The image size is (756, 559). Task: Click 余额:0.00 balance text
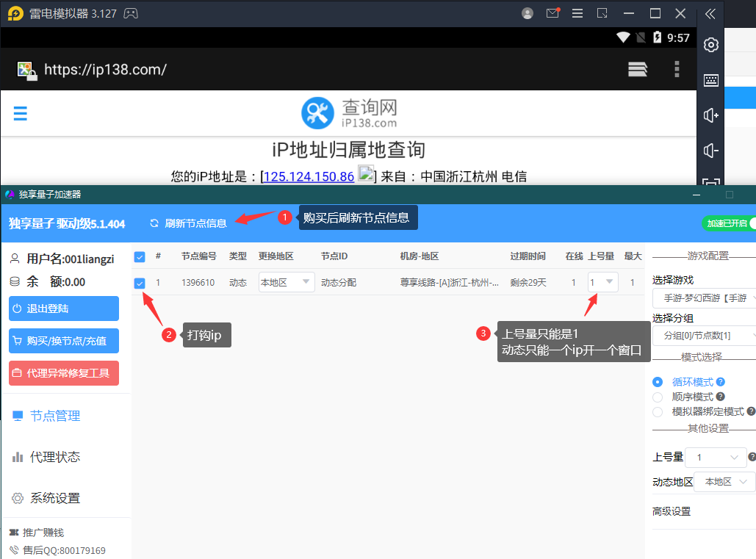point(56,282)
